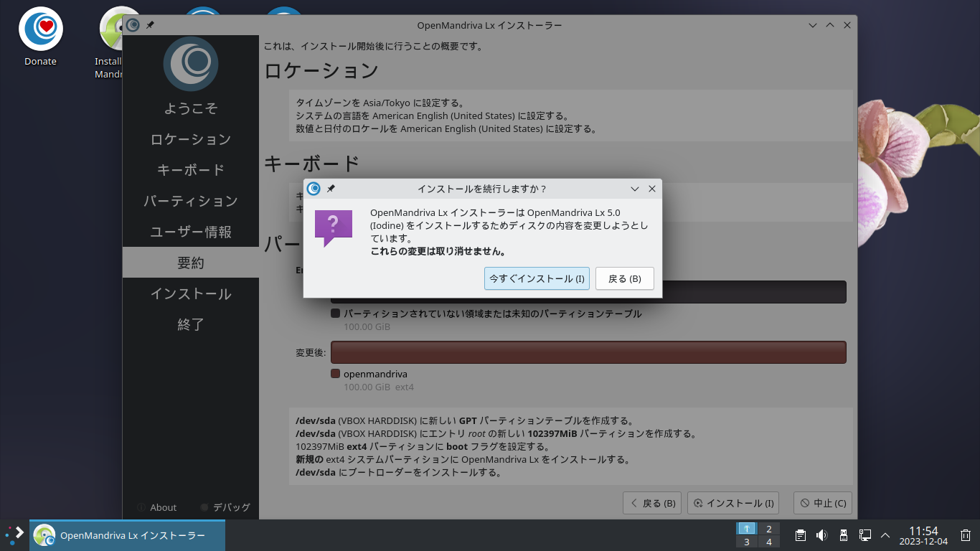Click the openmandriva partition name label
Image resolution: width=980 pixels, height=551 pixels.
coord(375,374)
